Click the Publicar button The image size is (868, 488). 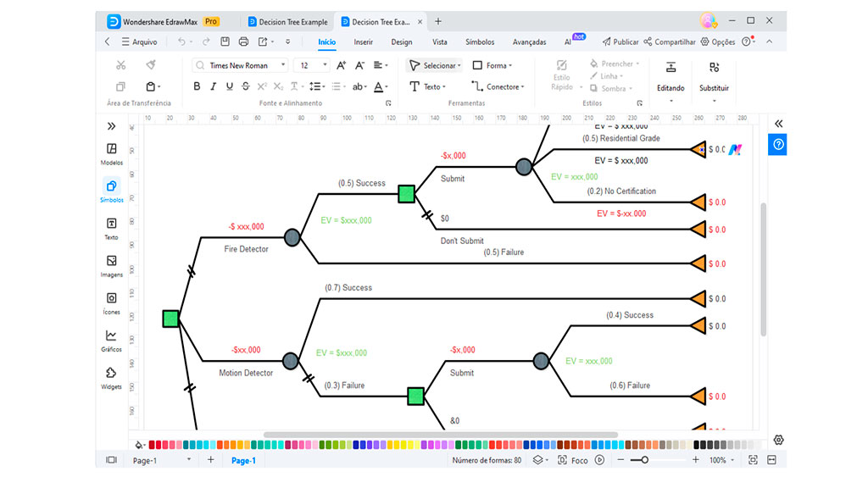(x=620, y=42)
